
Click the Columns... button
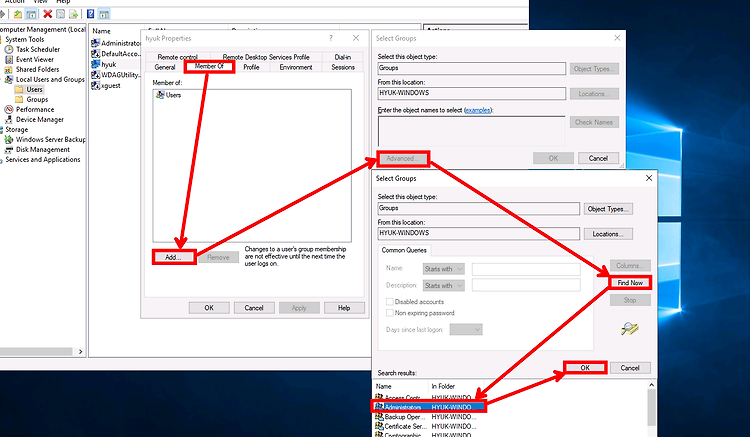coord(630,265)
